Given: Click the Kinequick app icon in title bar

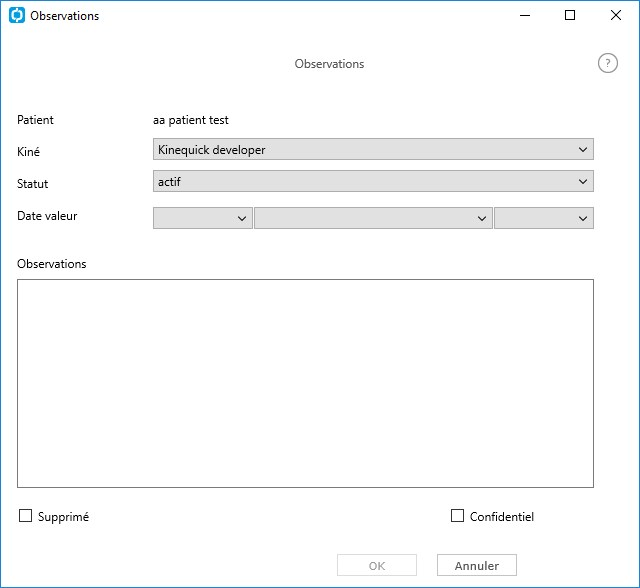Looking at the screenshot, I should pyautogui.click(x=17, y=15).
